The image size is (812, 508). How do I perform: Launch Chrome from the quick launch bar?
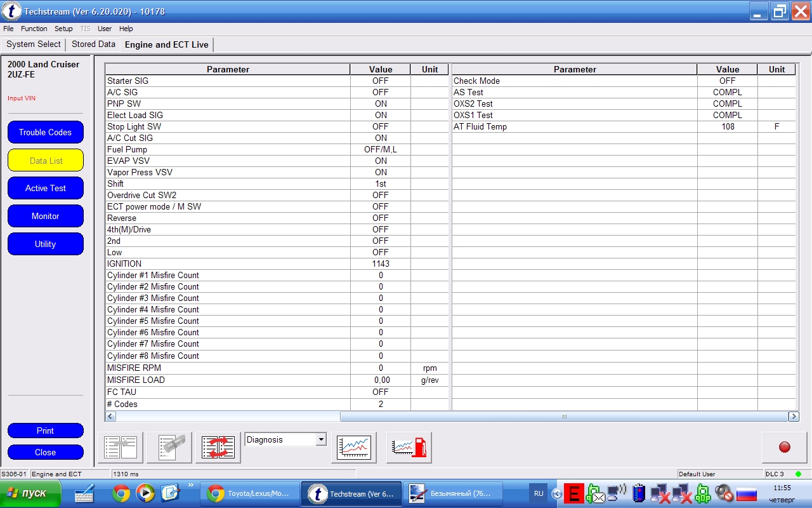[121, 493]
